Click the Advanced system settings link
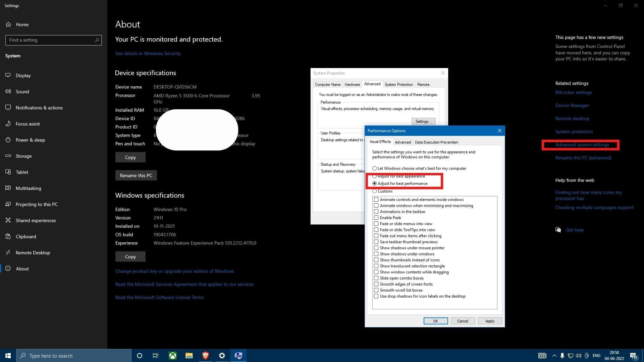The height and width of the screenshot is (362, 644). tap(582, 144)
